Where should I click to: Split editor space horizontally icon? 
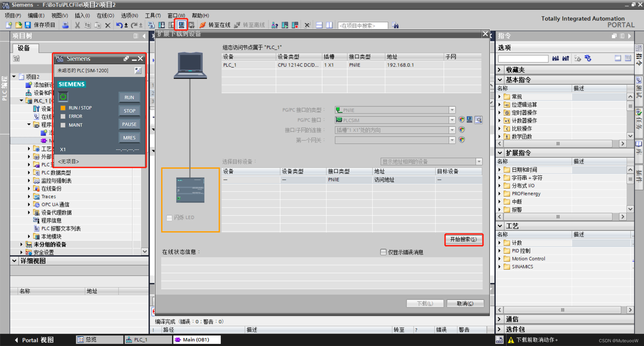click(319, 25)
